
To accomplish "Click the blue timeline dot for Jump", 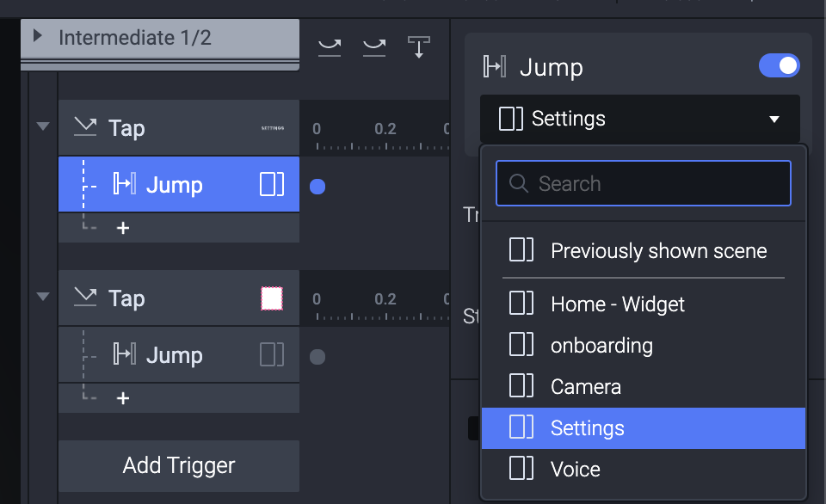I will pos(317,186).
